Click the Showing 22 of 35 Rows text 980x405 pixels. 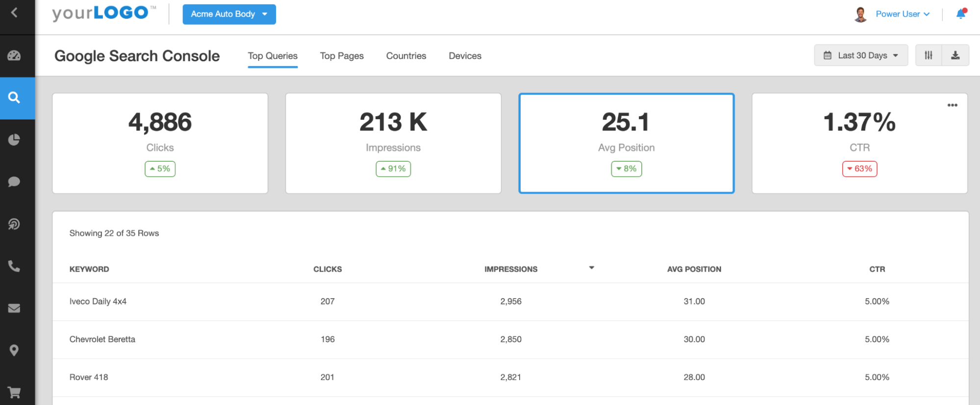coord(114,233)
